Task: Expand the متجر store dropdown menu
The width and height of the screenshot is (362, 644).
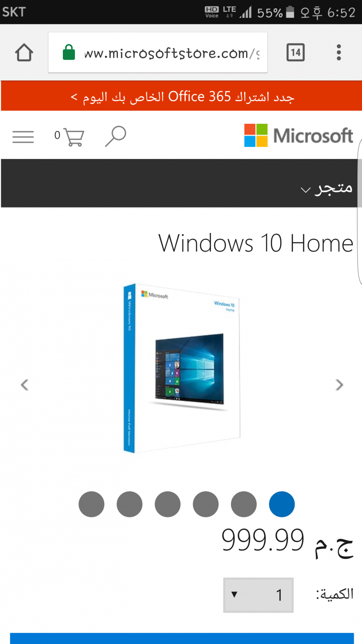Action: 326,188
